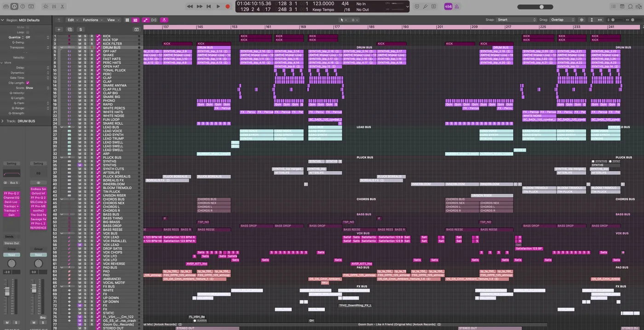This screenshot has width=644, height=330.
Task: Toggle the Replace mode icon
Action: coord(417,6)
